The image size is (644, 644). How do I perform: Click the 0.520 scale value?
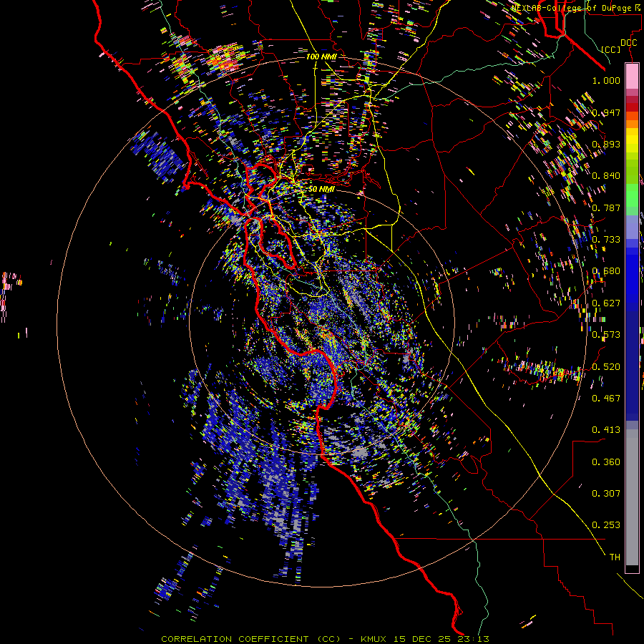606,366
